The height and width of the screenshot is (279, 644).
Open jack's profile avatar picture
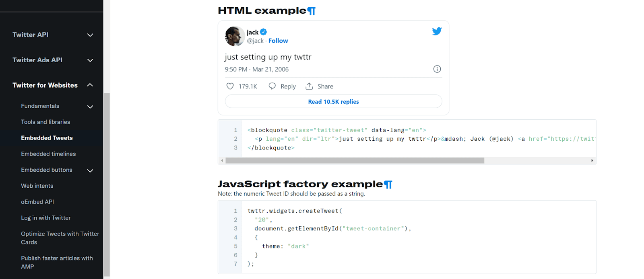(235, 36)
